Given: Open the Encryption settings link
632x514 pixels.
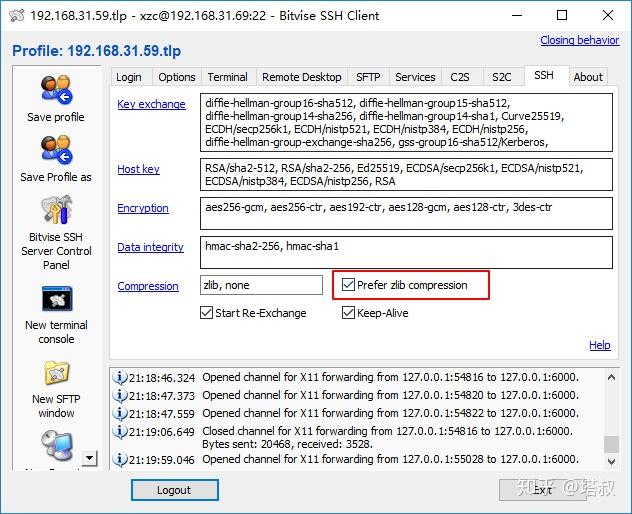Looking at the screenshot, I should tap(143, 208).
